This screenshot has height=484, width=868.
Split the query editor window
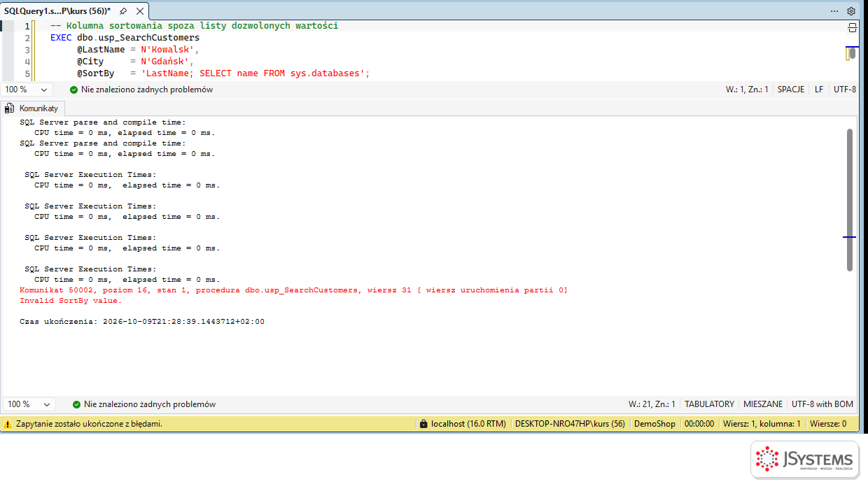(853, 28)
